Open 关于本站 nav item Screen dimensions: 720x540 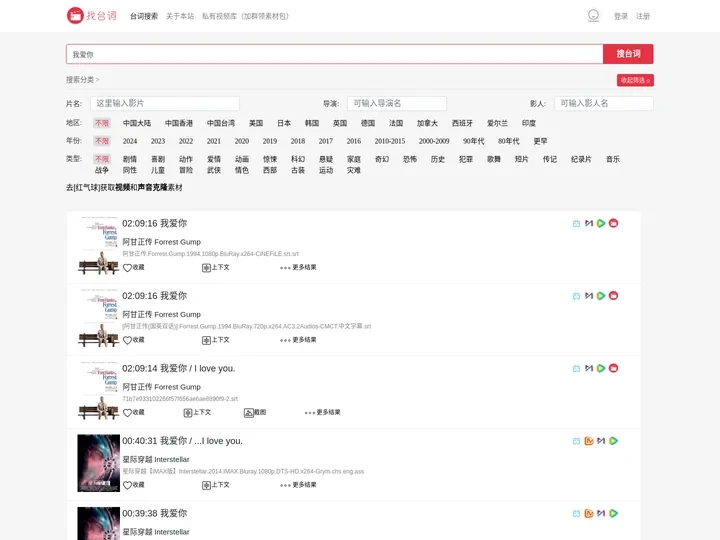tap(180, 16)
